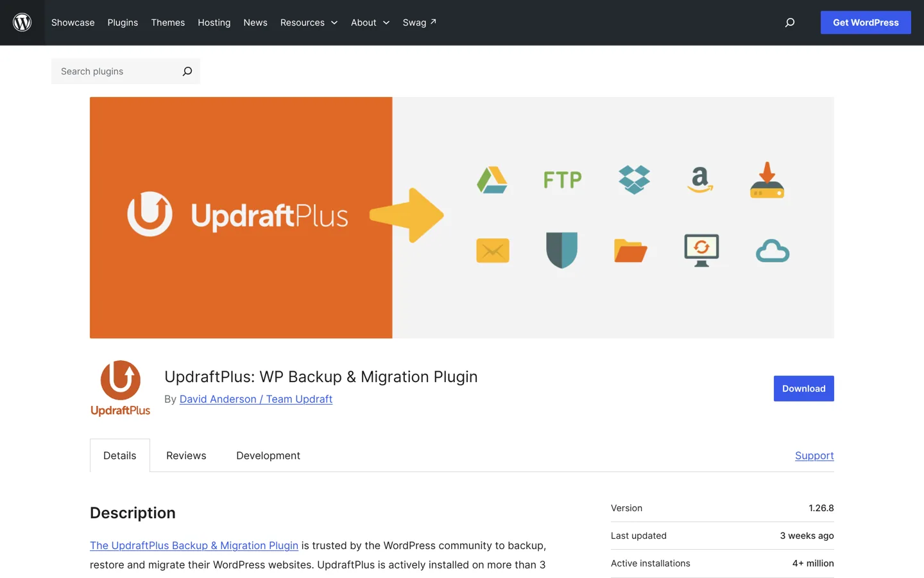Screen dimensions: 924x578
Task: Open the Support link
Action: coord(814,455)
